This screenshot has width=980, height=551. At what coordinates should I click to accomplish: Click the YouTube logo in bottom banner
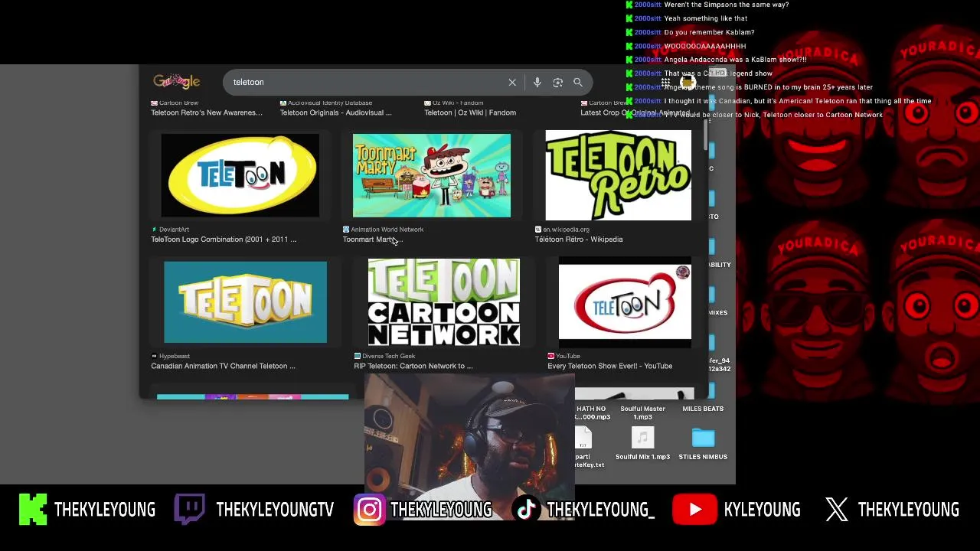694,510
